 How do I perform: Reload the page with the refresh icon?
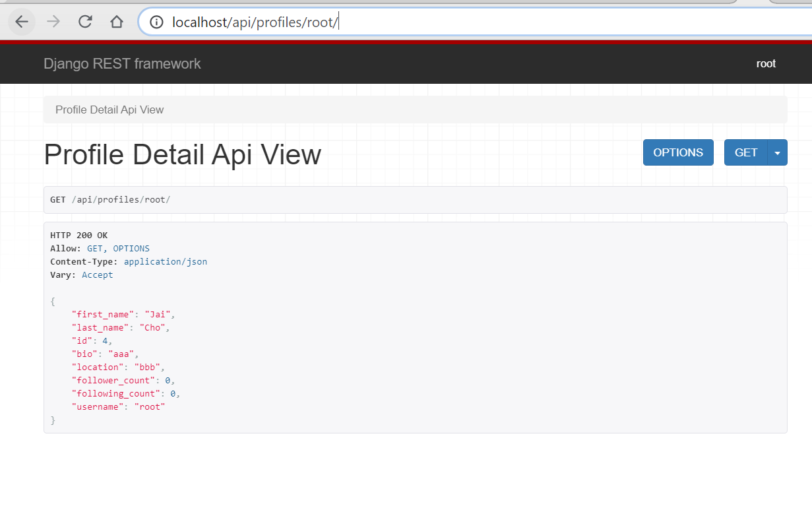point(85,22)
